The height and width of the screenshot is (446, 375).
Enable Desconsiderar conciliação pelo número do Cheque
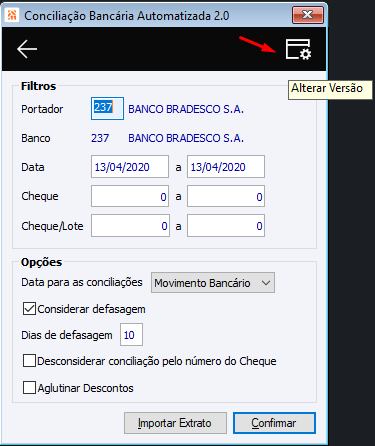(29, 361)
